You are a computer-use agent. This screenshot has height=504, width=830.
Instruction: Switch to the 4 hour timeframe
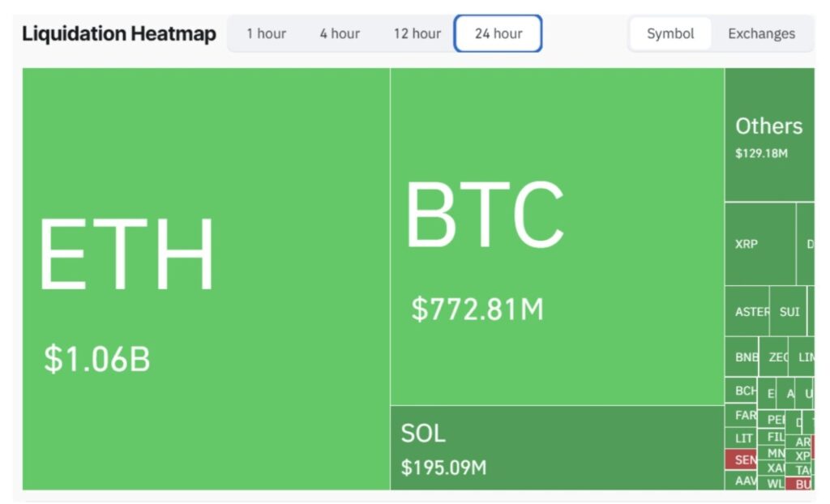pos(340,34)
